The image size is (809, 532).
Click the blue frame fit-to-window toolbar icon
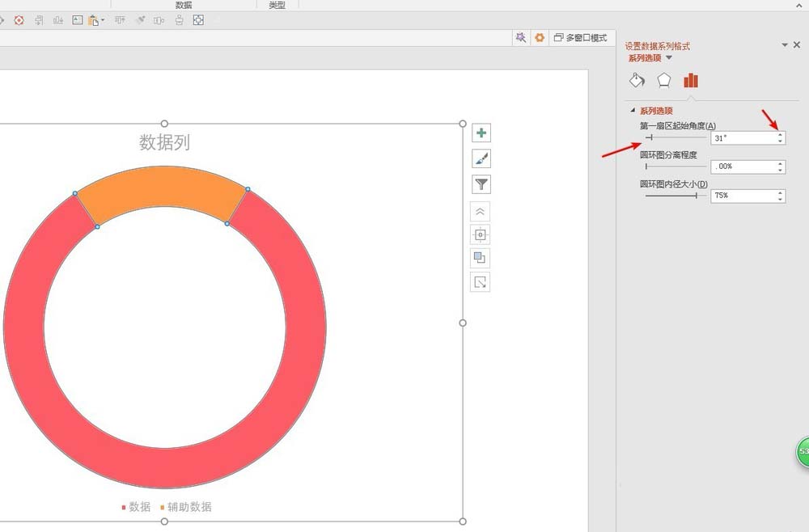(198, 20)
